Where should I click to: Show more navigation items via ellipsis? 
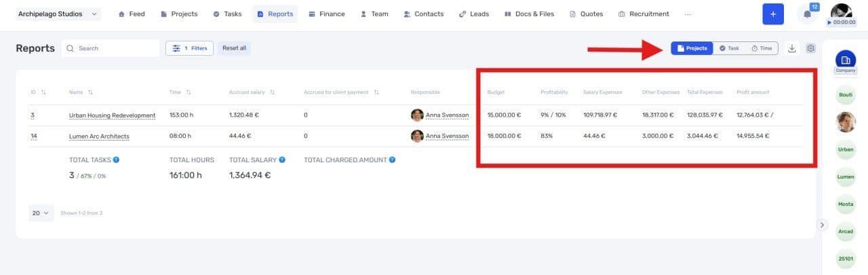[x=688, y=14]
